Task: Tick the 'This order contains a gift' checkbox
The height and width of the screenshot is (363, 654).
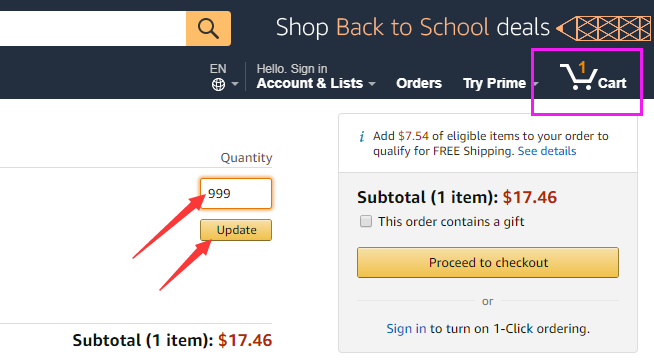Action: click(x=366, y=221)
